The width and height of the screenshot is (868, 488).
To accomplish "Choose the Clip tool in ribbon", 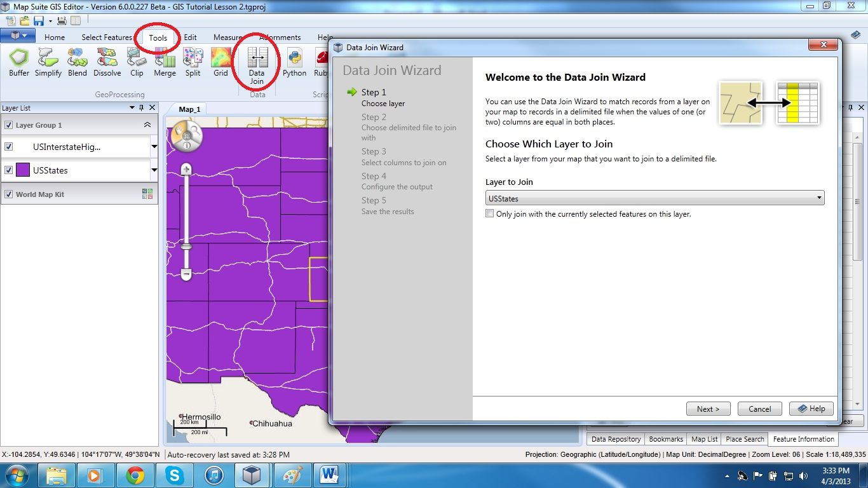I will coord(137,62).
